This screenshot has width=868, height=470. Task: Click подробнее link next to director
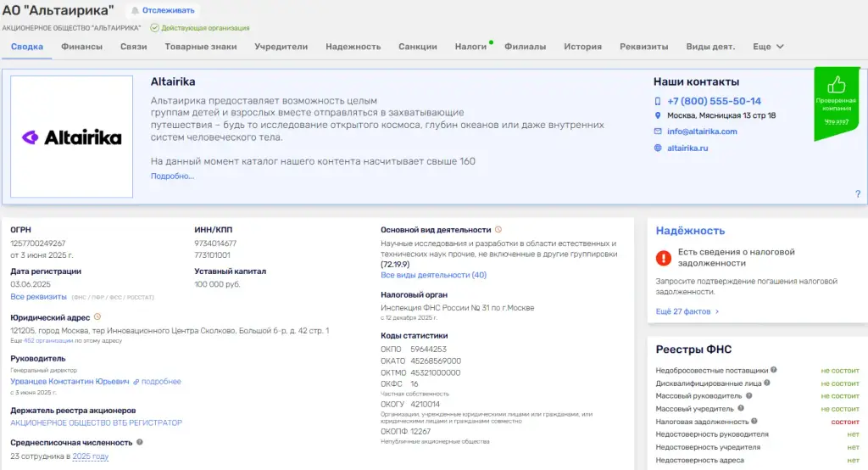click(161, 382)
